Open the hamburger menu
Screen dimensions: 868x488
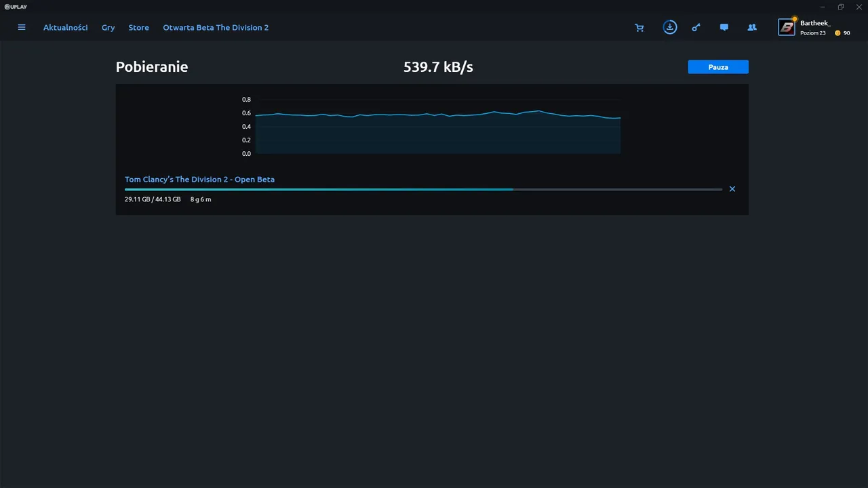point(22,28)
